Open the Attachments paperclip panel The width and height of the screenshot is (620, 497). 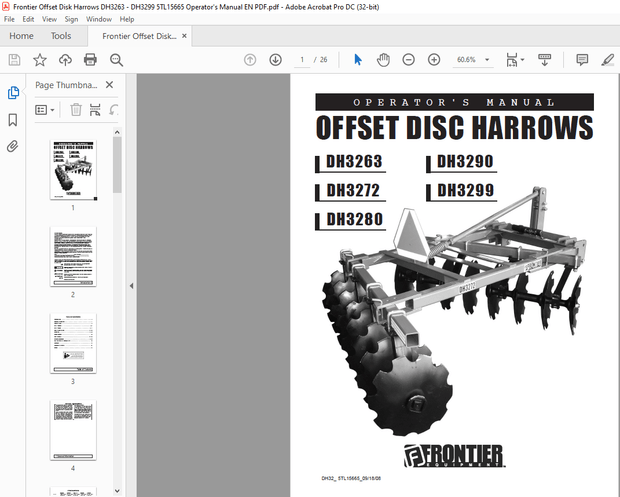13,146
